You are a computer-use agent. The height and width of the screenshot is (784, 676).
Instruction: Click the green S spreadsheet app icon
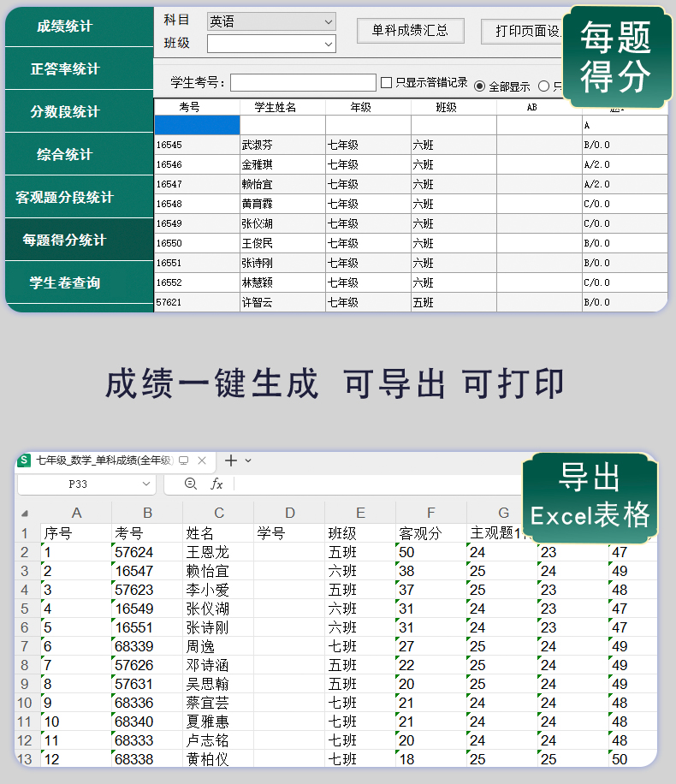24,460
